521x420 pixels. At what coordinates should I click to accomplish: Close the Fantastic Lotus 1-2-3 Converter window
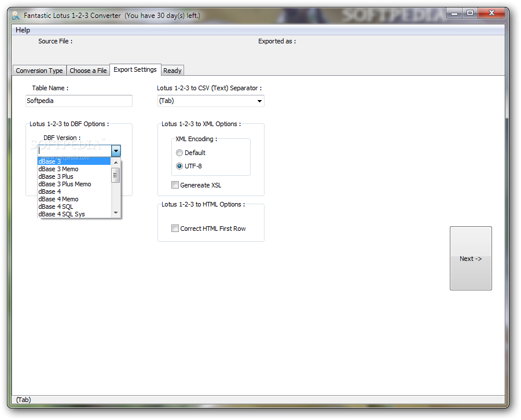coord(491,13)
